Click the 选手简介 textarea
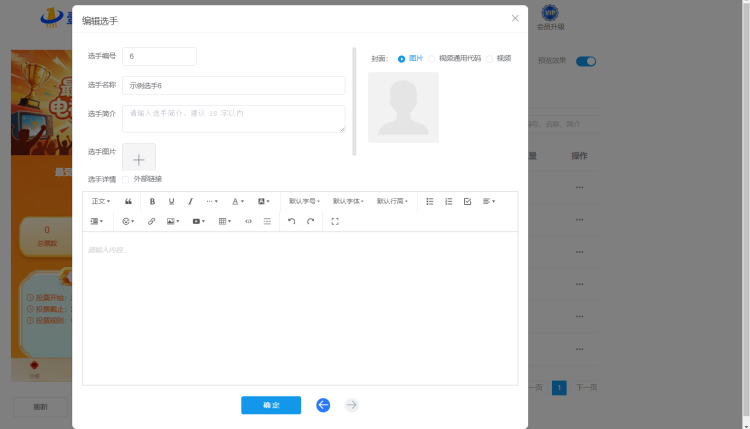The height and width of the screenshot is (429, 750). 233,119
